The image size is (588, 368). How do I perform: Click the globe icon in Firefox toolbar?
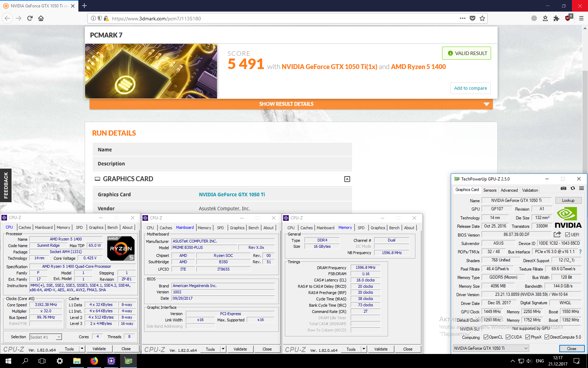click(534, 18)
